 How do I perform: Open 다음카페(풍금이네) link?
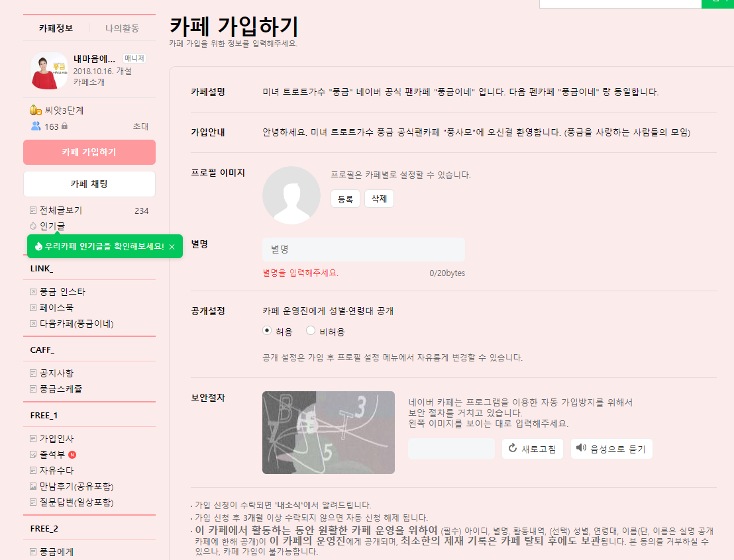[77, 324]
